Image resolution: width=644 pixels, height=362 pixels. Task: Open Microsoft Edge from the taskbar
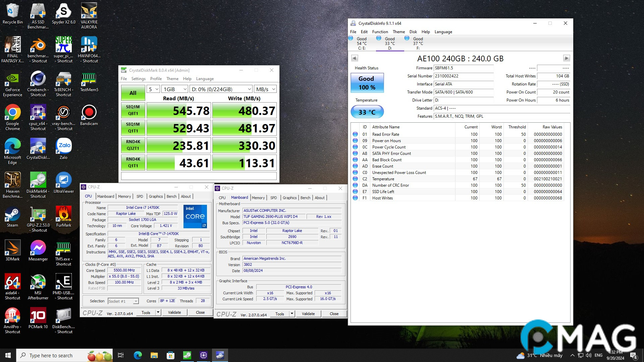tap(137, 355)
